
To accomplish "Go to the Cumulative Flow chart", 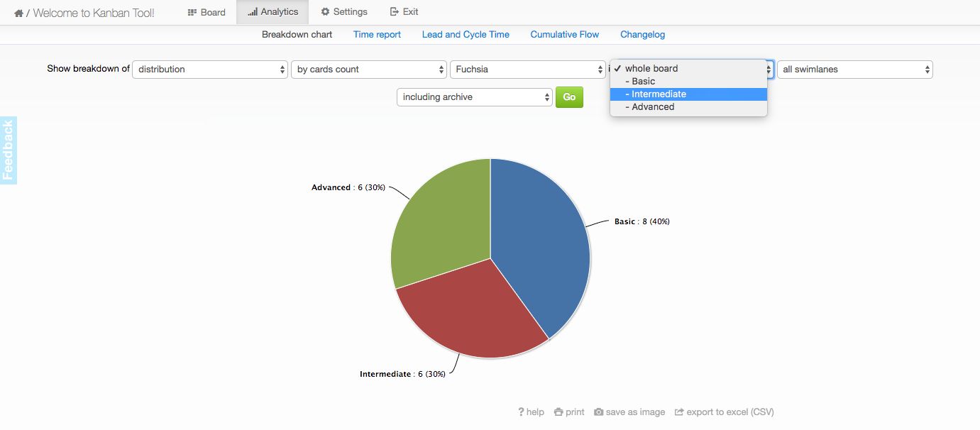I will click(x=565, y=34).
